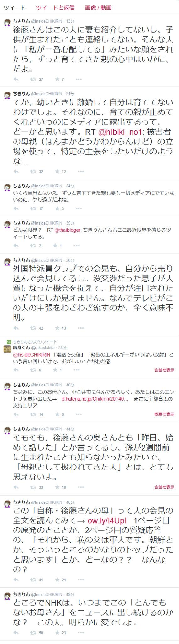The height and width of the screenshot is (644, 179).
Task: Retweet the 44分 tweet showing 33 retweets
Action: [x=33, y=487]
